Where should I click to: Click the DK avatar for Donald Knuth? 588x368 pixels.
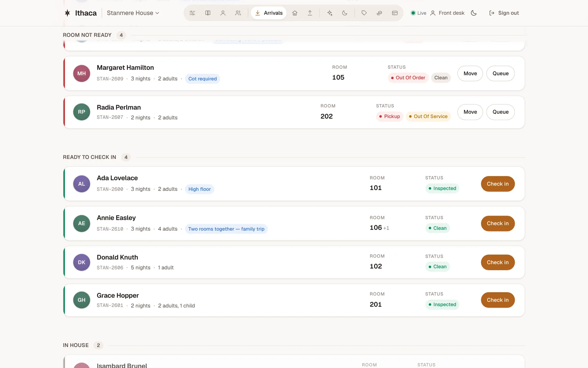pyautogui.click(x=82, y=262)
